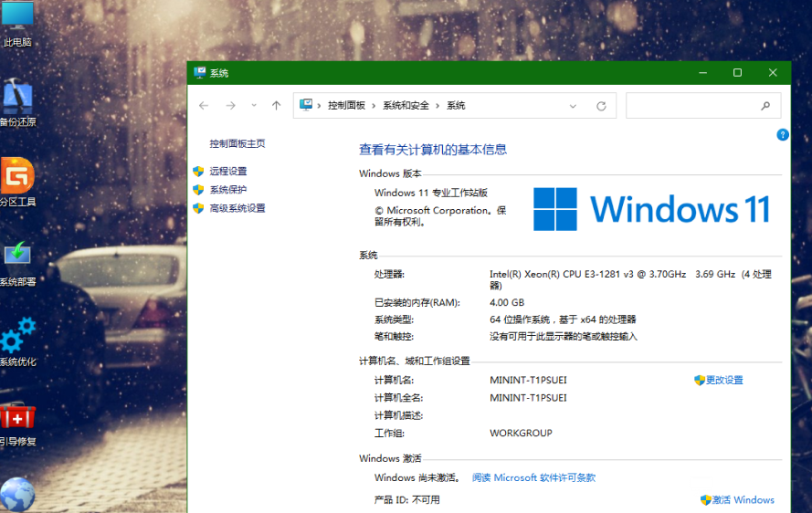Image resolution: width=812 pixels, height=513 pixels.
Task: Expand chevron before 控制面板 breadcrumb
Action: click(x=319, y=106)
